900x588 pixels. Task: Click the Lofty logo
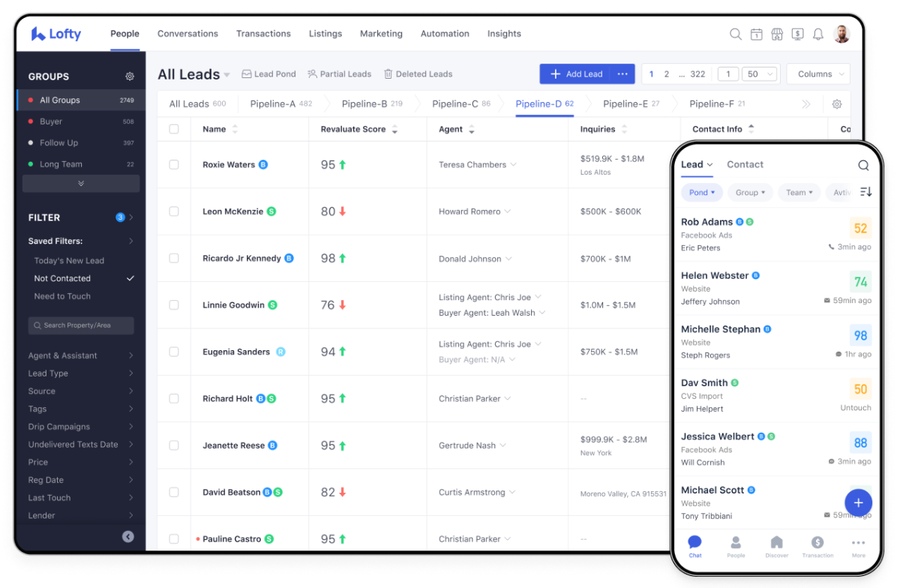click(56, 34)
